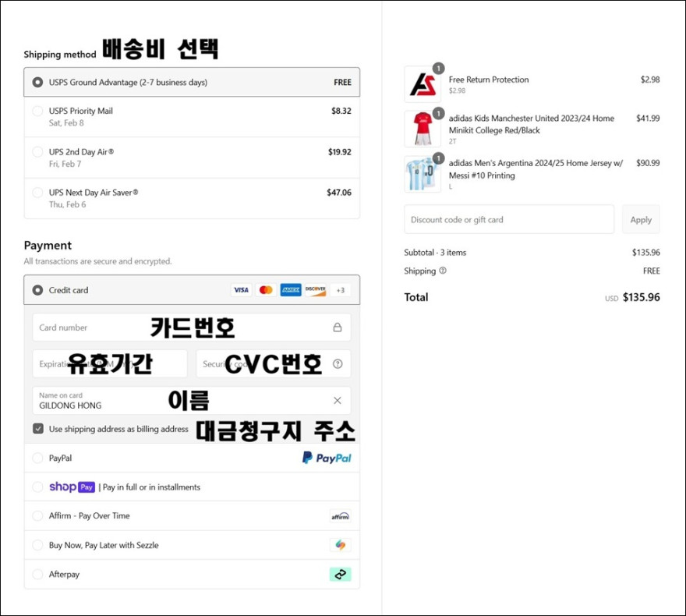Show the +3 additional card types

[341, 290]
